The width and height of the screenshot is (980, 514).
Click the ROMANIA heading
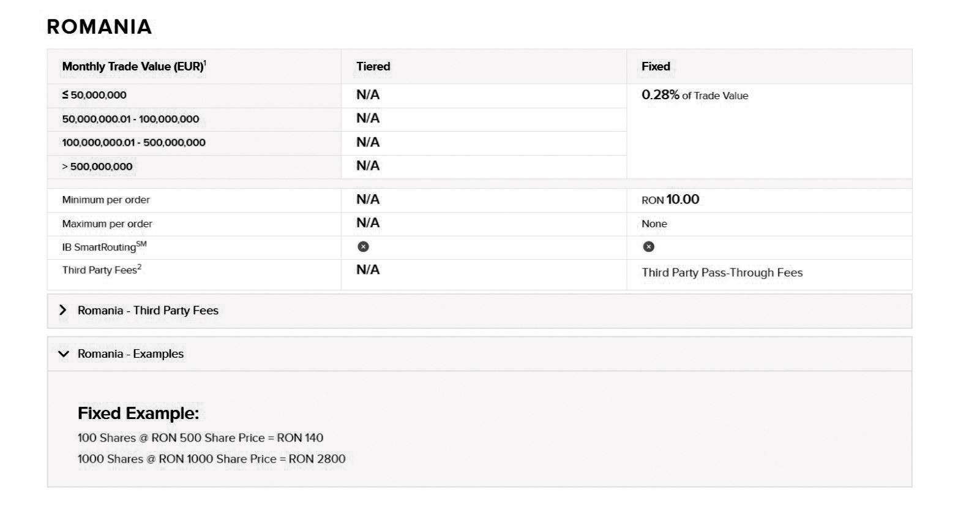pos(99,26)
